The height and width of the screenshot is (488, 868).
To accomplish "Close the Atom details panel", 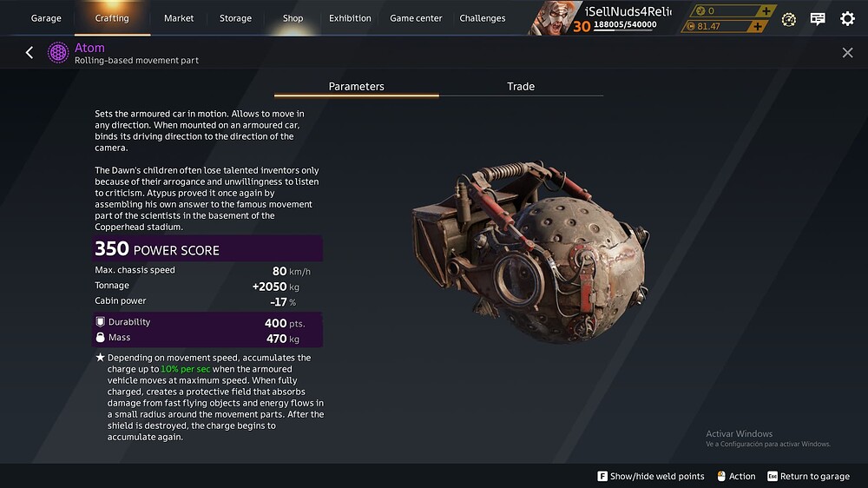I will coord(847,53).
